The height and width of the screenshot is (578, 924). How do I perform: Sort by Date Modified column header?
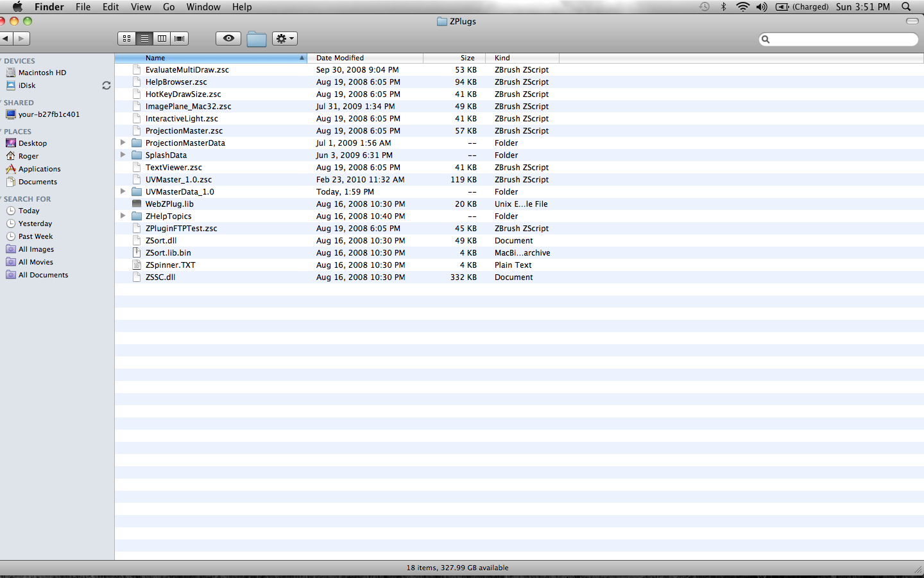click(365, 58)
